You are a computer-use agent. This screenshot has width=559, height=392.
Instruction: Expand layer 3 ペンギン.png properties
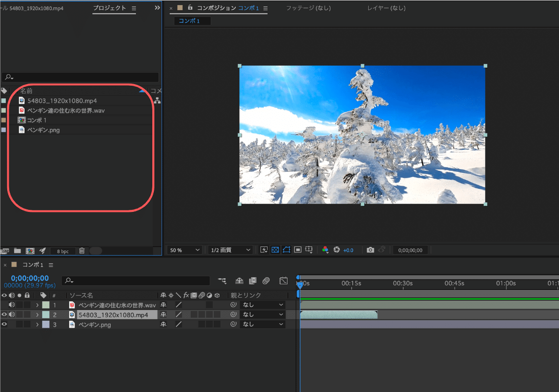coord(37,325)
